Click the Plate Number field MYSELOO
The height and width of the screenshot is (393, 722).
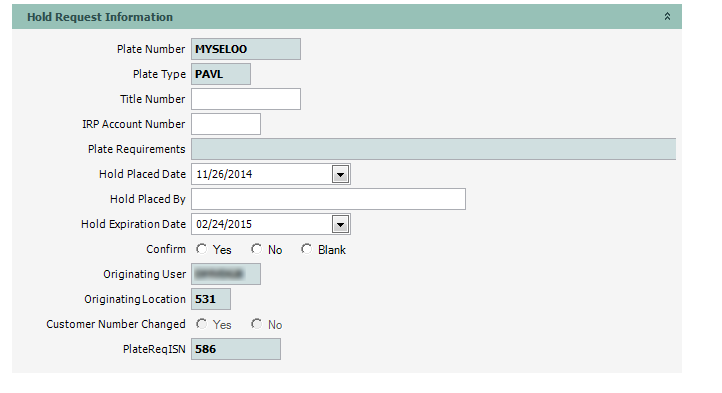pyautogui.click(x=246, y=49)
